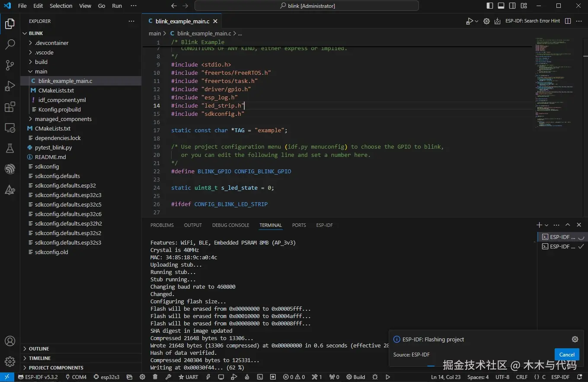Toggle the bottom panel layout button
588x382 pixels.
501,6
